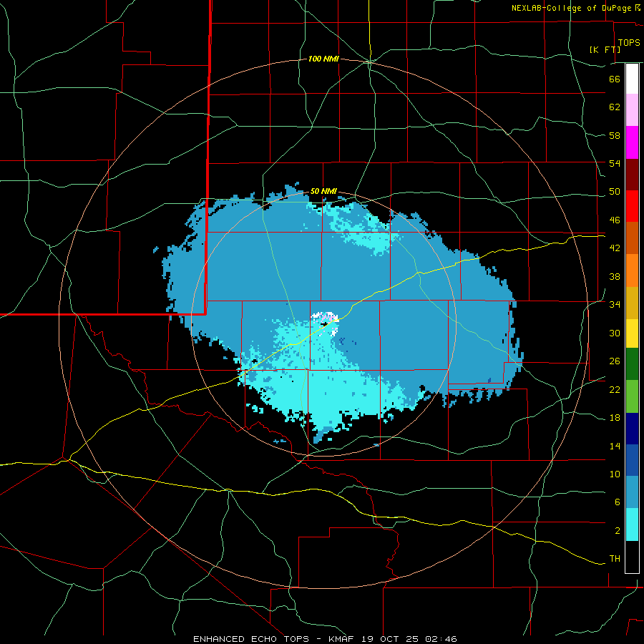Click the 50 NMI range ring label
This screenshot has height=644, width=644.
323,191
